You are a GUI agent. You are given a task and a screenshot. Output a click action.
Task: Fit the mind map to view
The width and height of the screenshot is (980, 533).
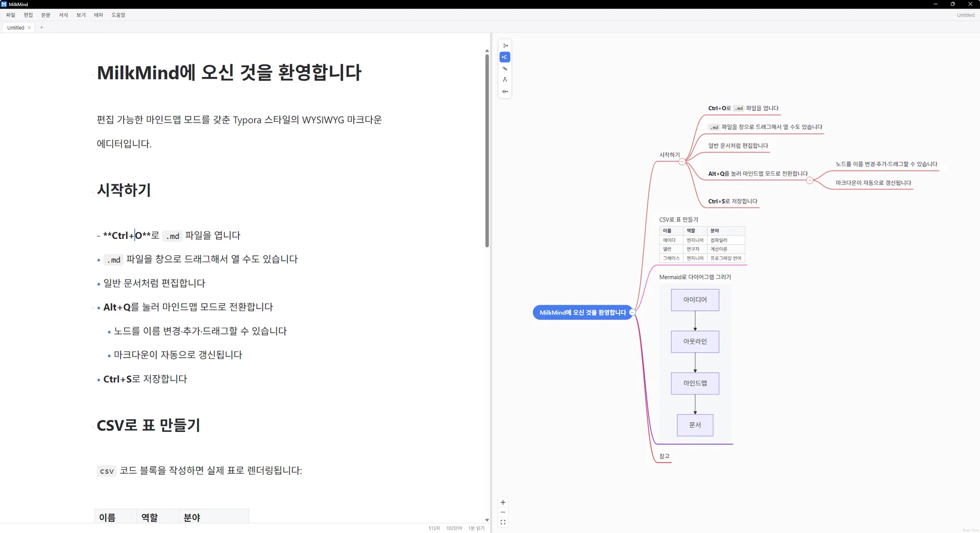(503, 522)
